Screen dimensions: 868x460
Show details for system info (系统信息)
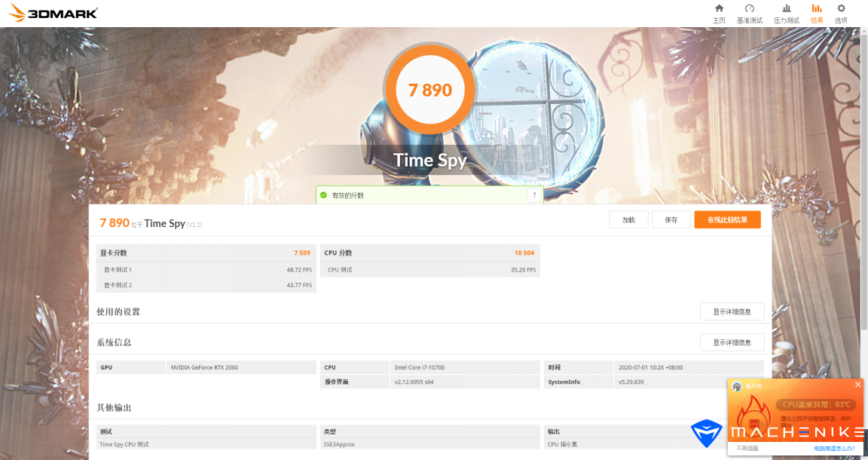(732, 342)
